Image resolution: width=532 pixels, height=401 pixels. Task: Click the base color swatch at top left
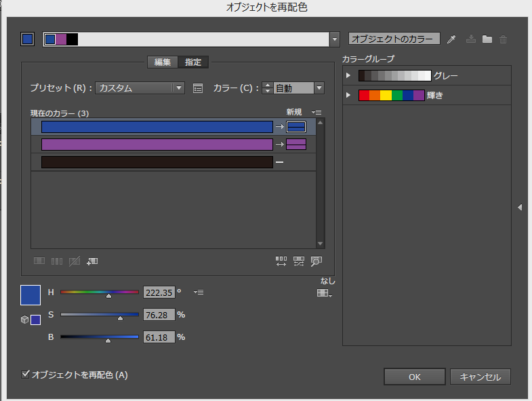[x=28, y=39]
